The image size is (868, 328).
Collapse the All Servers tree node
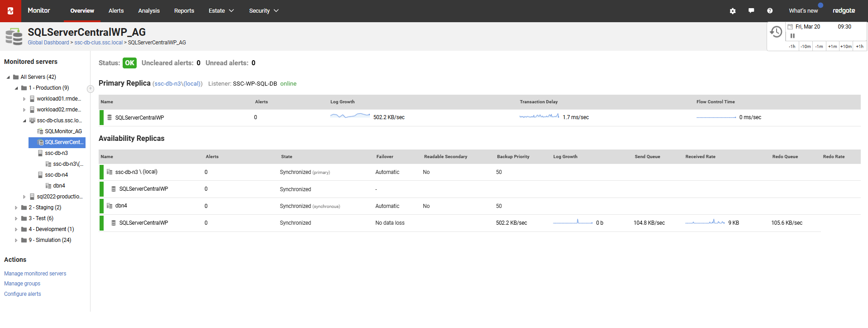[x=8, y=77]
